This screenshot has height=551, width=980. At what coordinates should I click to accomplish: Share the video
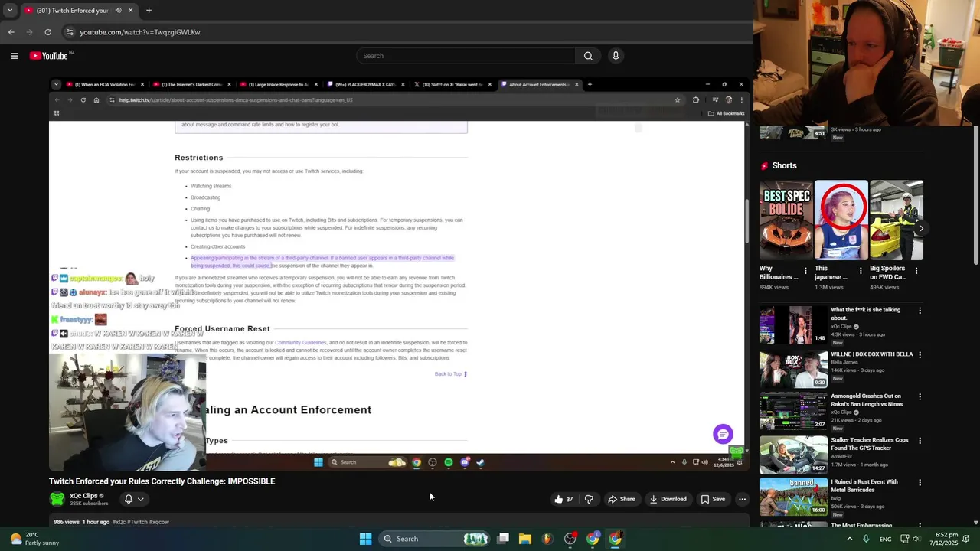pyautogui.click(x=621, y=499)
